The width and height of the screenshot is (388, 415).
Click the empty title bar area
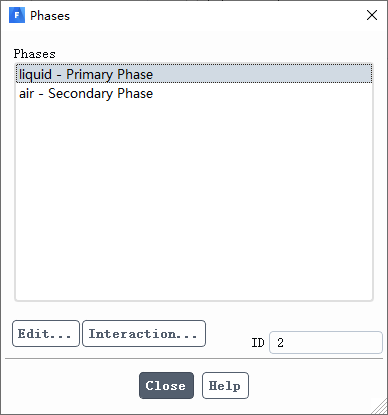pos(217,15)
